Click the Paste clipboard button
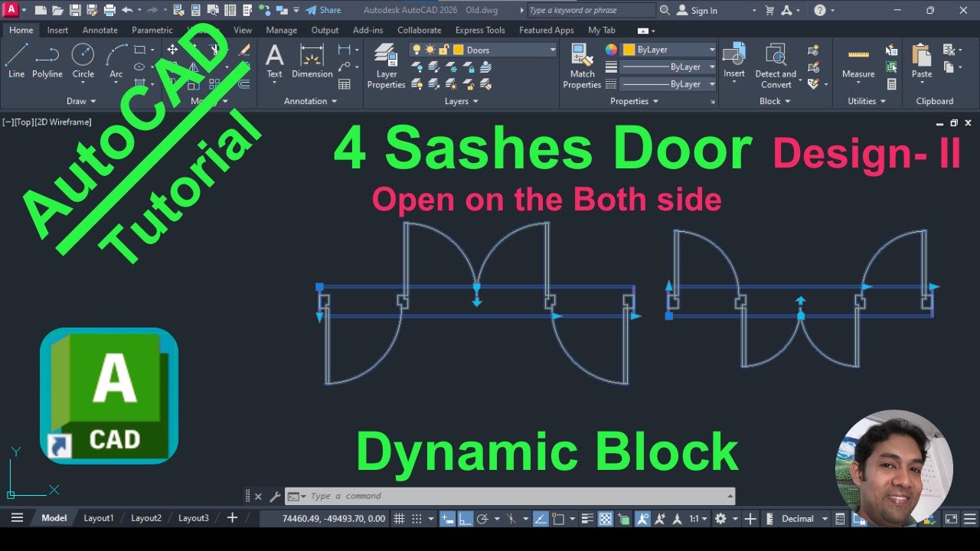980x551 pixels. [x=922, y=61]
